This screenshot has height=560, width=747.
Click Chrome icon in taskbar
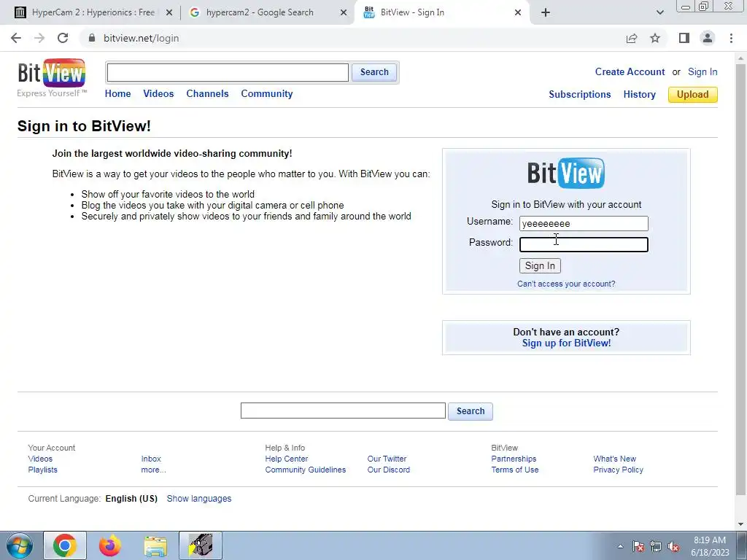(x=65, y=545)
